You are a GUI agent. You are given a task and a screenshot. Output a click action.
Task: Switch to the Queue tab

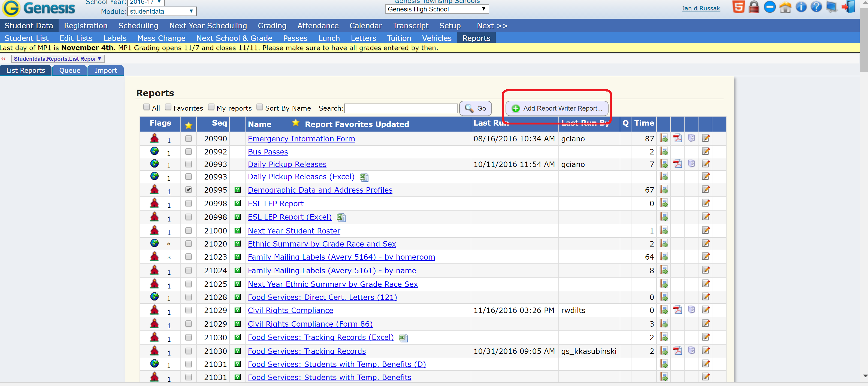click(69, 70)
